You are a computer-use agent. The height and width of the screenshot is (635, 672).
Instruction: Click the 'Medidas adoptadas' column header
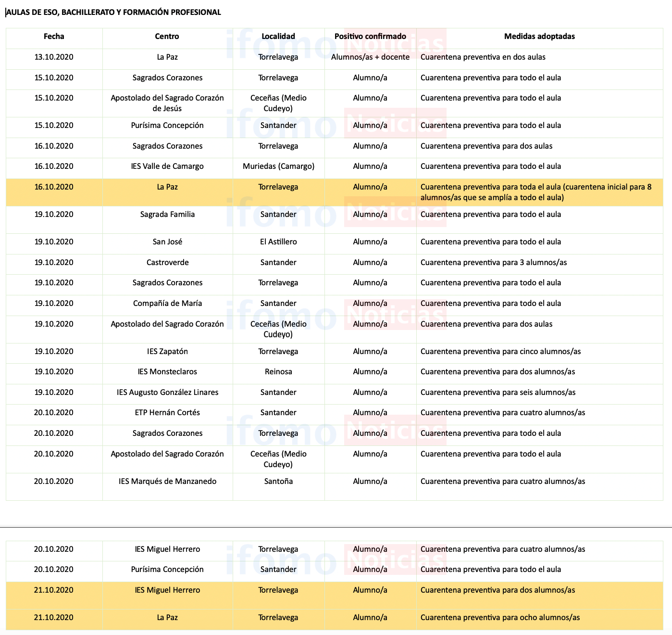tap(539, 37)
